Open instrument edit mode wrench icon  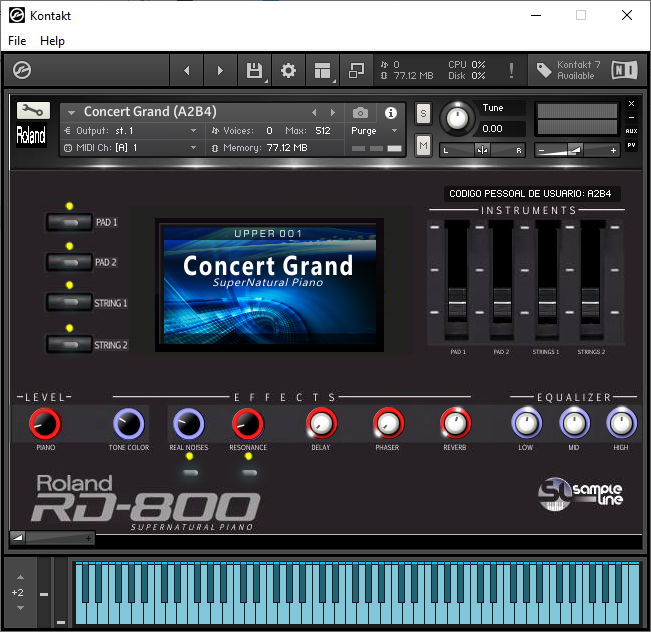[33, 110]
